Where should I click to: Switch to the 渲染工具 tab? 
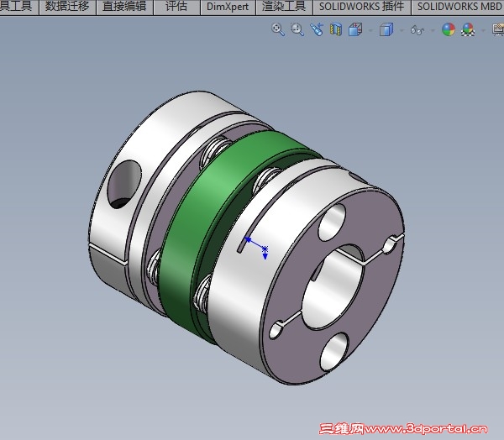click(284, 7)
